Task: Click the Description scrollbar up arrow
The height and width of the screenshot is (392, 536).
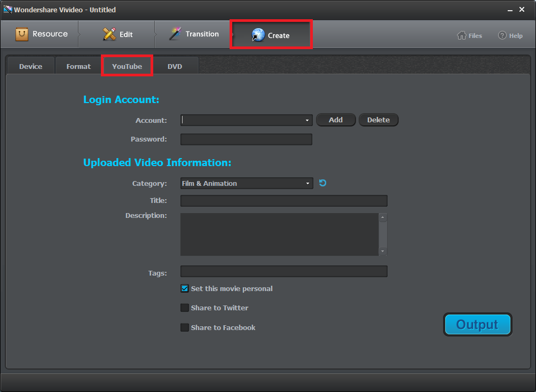Action: [383, 217]
